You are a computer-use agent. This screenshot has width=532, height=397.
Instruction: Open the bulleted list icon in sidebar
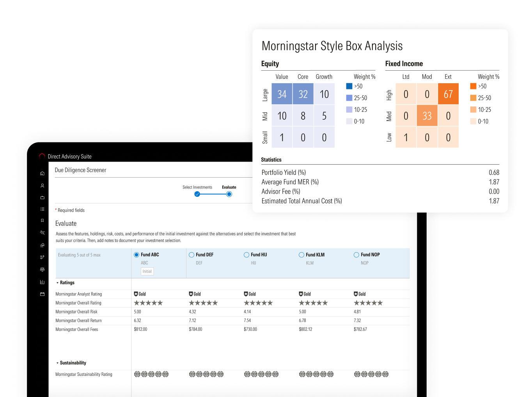[x=42, y=209]
